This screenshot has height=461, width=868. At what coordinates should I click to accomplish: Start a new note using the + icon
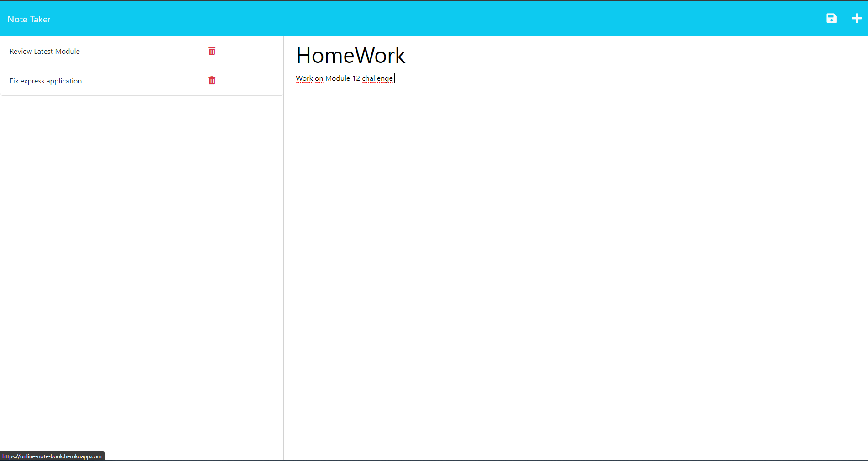(857, 19)
